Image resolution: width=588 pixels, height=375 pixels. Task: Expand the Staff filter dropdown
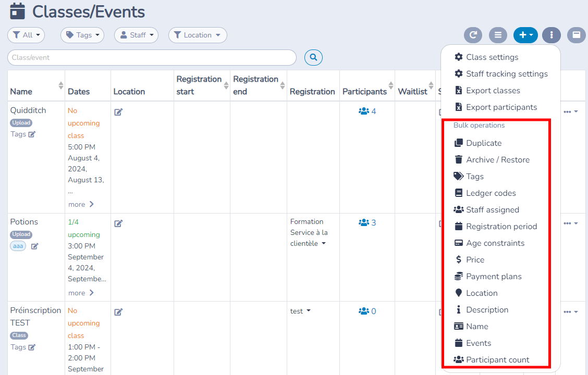pyautogui.click(x=137, y=35)
